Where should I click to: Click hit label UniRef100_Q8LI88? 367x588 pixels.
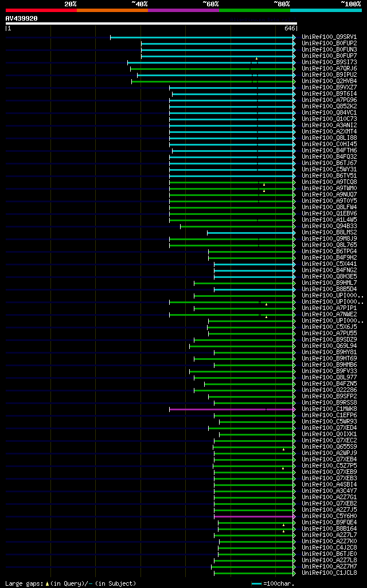(329, 138)
